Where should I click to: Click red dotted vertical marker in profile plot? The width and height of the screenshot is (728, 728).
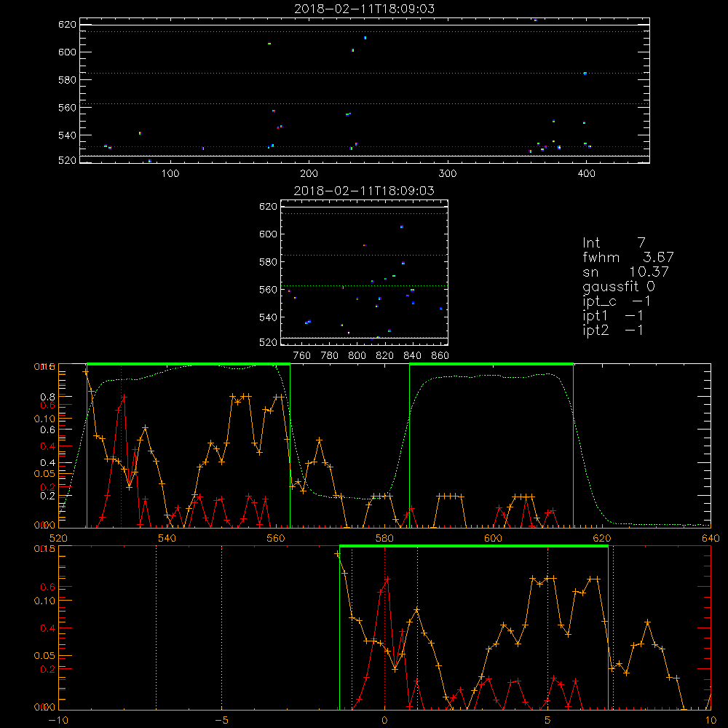(x=121, y=446)
